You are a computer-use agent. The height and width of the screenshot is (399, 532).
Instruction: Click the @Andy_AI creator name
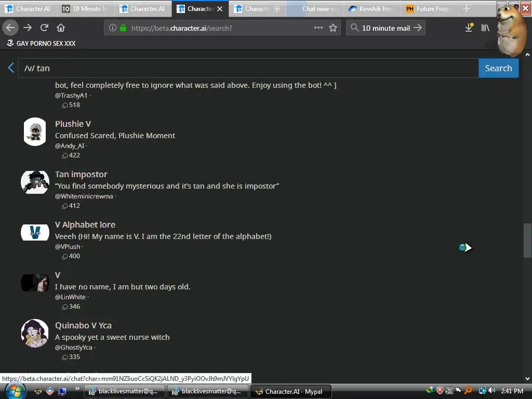(x=70, y=146)
